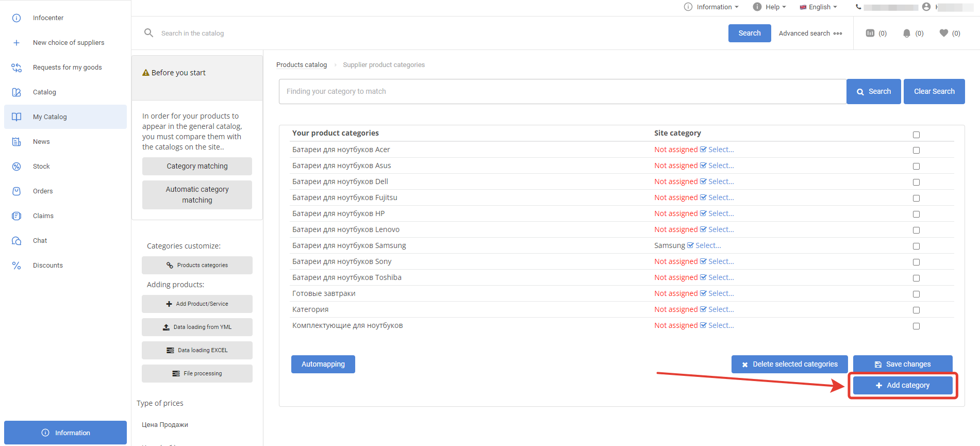
Task: Go to My Catalog in sidebar
Action: click(49, 117)
